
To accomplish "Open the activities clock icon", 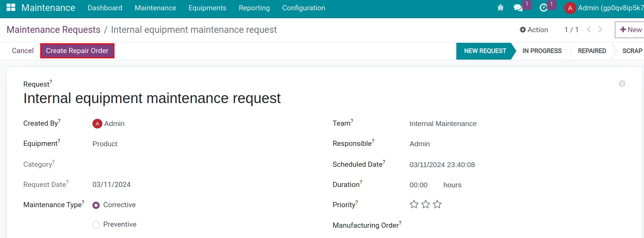I will (x=543, y=8).
